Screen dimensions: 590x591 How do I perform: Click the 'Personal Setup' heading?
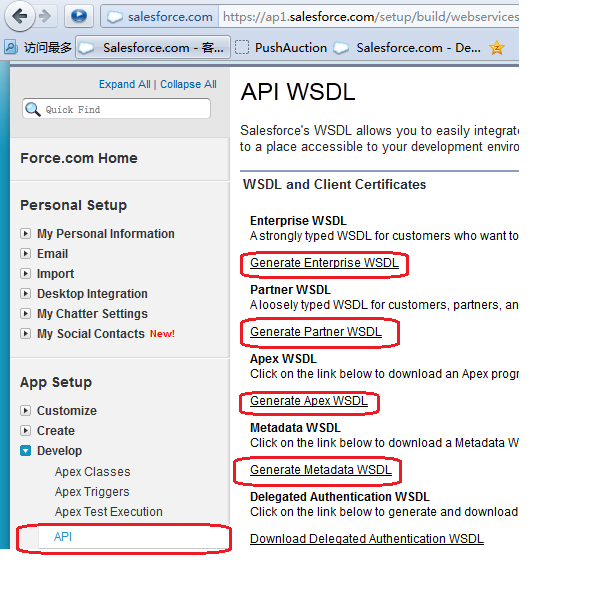point(74,205)
